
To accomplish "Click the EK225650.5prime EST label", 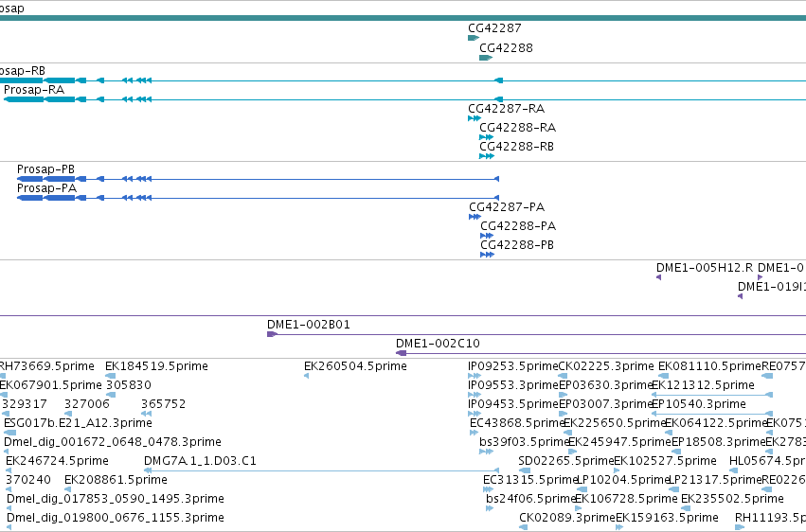I will pos(616,423).
